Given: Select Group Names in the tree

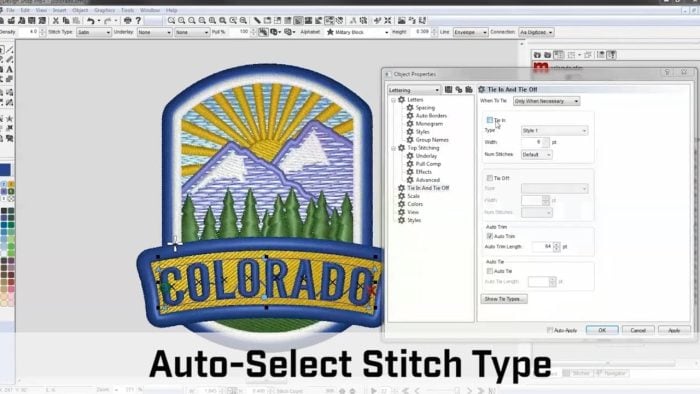Looking at the screenshot, I should coord(432,140).
